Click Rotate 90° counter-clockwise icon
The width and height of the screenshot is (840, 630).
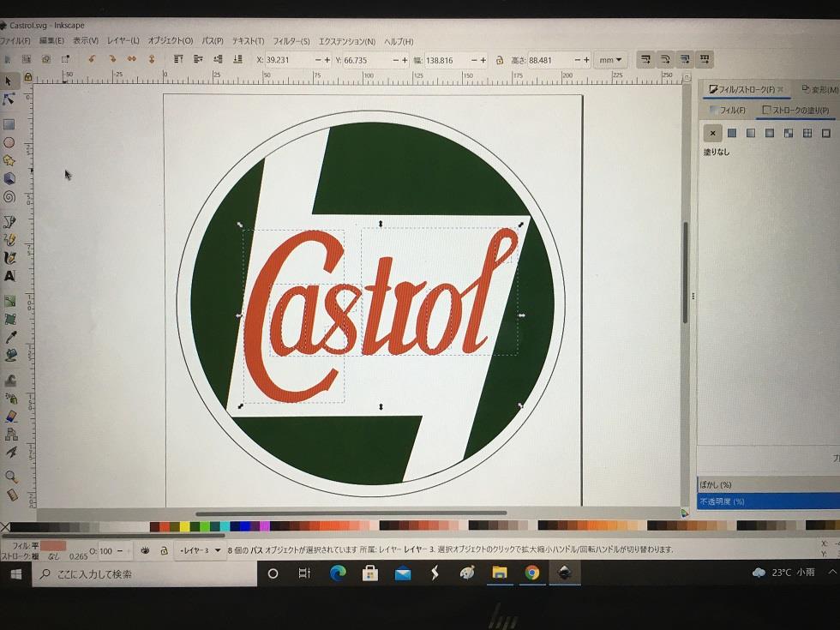(x=92, y=59)
